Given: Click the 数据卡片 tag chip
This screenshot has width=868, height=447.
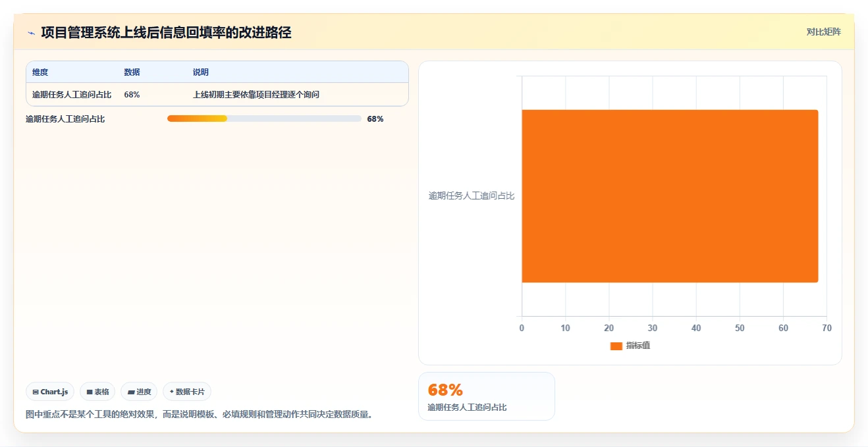Looking at the screenshot, I should pyautogui.click(x=187, y=392).
